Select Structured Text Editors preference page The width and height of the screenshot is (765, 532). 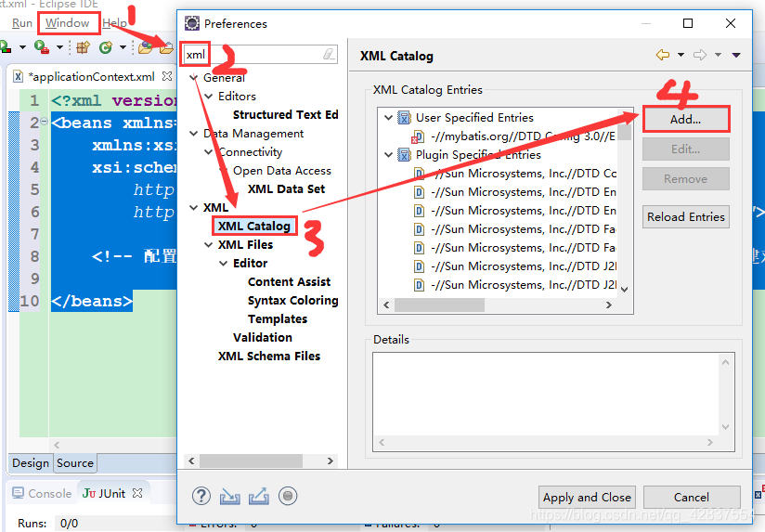tap(285, 115)
